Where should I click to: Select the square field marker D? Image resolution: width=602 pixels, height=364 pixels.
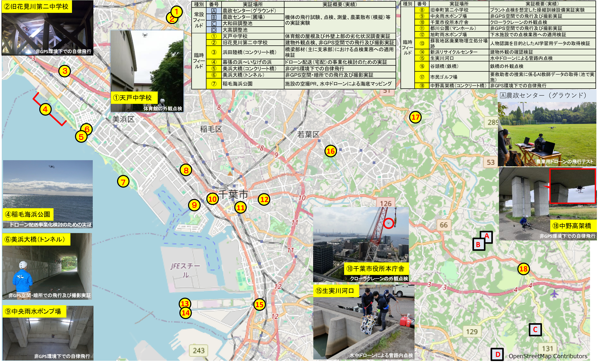[x=497, y=354]
